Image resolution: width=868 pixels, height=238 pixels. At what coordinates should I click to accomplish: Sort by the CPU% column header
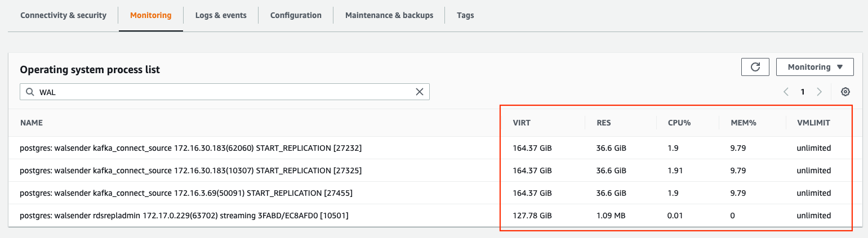click(x=679, y=123)
